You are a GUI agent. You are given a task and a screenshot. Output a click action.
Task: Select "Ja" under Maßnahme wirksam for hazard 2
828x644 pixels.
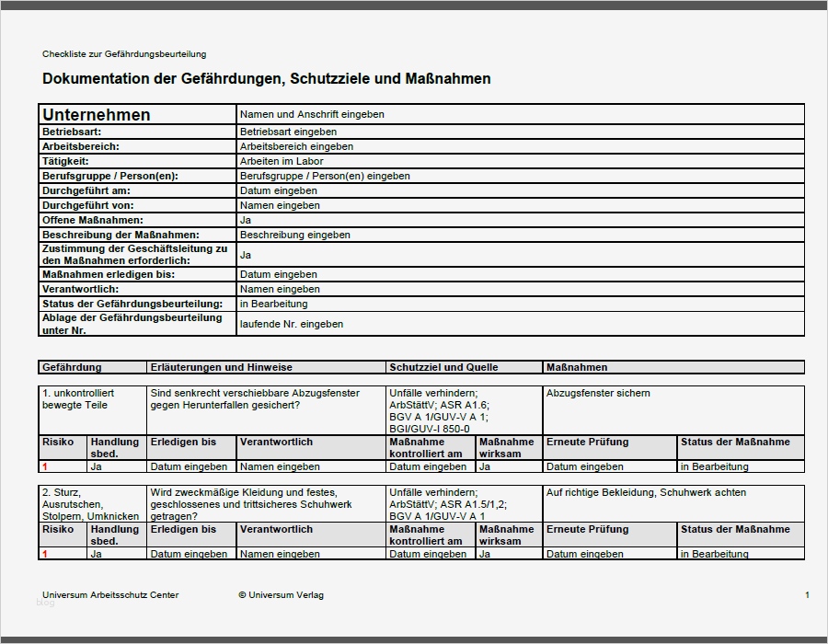pyautogui.click(x=481, y=554)
